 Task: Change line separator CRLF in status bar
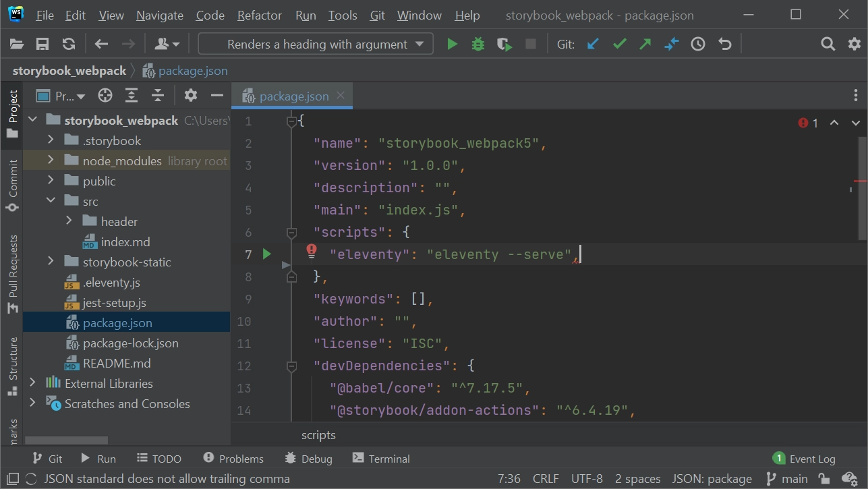pyautogui.click(x=546, y=479)
